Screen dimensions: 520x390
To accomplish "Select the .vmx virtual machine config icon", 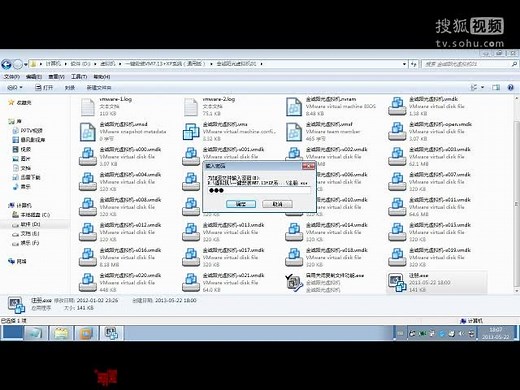I will point(191,132).
